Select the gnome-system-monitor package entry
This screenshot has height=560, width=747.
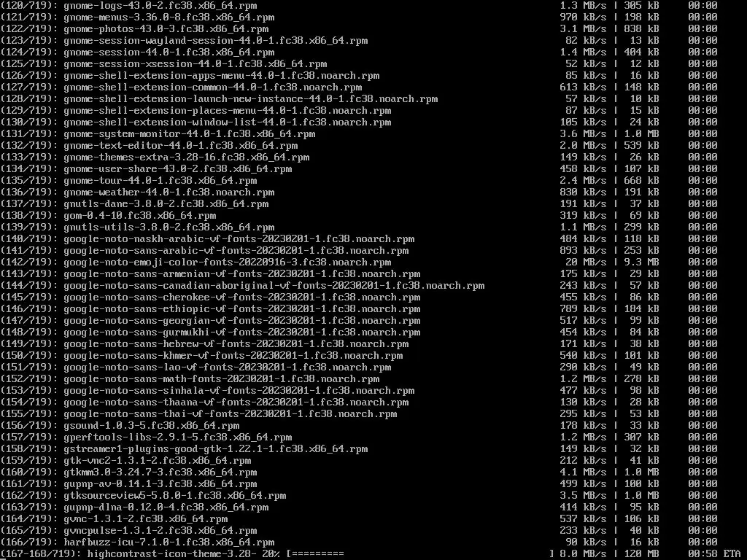(189, 134)
